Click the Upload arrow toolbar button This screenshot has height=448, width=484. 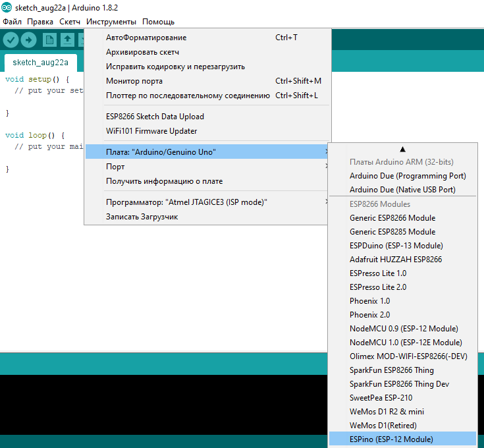click(29, 40)
